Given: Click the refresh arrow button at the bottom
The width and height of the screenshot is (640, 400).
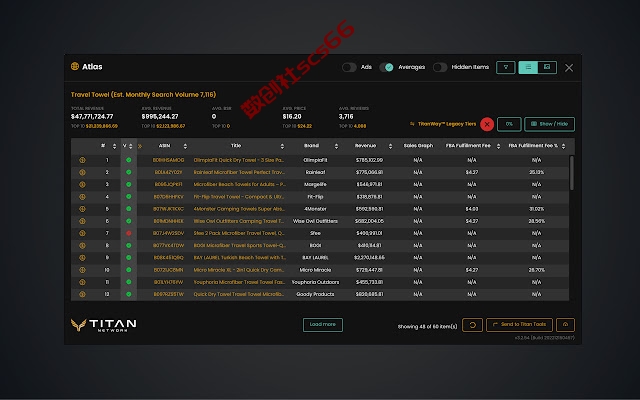Looking at the screenshot, I should coord(473,325).
